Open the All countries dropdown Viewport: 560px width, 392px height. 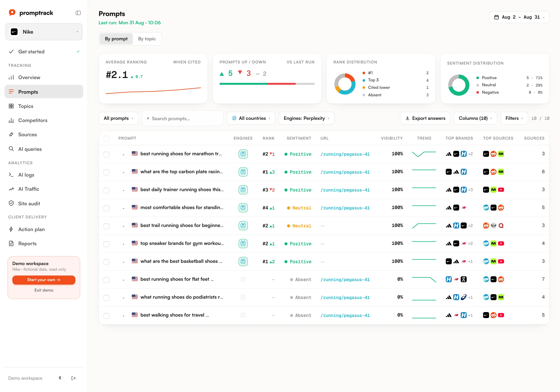coord(251,118)
